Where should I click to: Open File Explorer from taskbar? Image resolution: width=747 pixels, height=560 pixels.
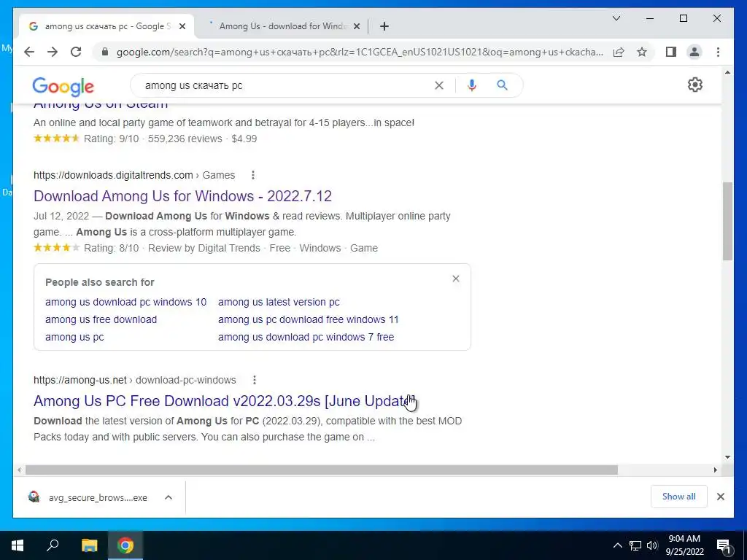coord(89,545)
